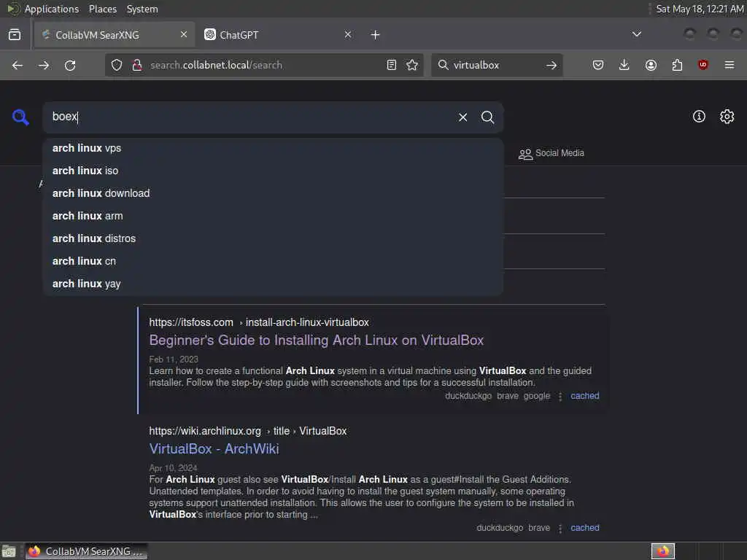Focus the virtualbox browser search box
Viewport: 747px width, 560px height.
[x=495, y=65]
